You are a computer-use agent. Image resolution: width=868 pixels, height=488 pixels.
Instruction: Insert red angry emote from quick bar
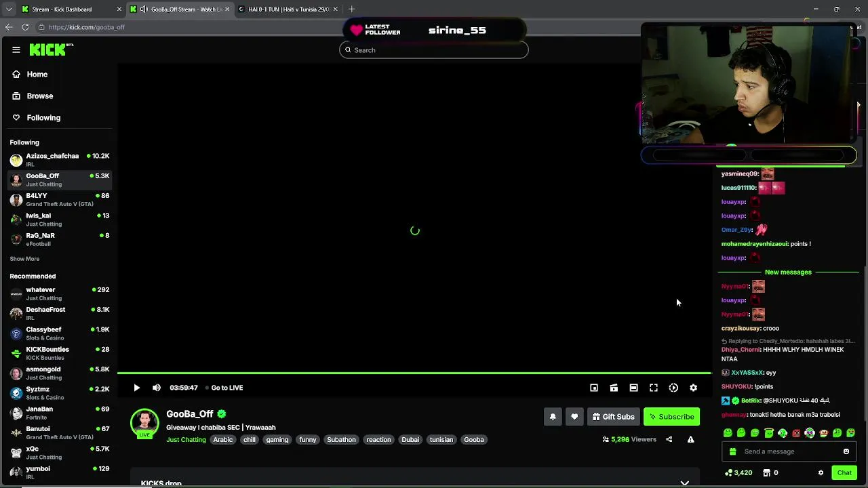[x=796, y=433]
